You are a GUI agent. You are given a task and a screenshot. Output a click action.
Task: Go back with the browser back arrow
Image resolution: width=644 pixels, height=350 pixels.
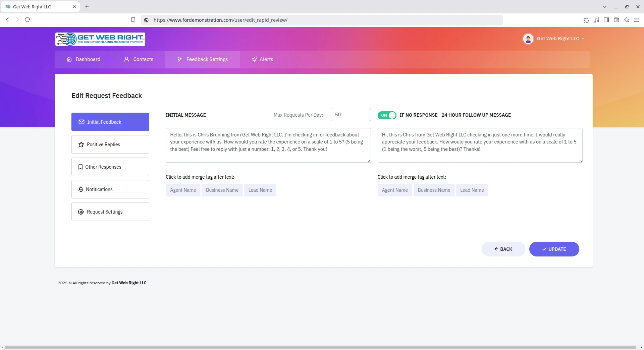click(7, 20)
